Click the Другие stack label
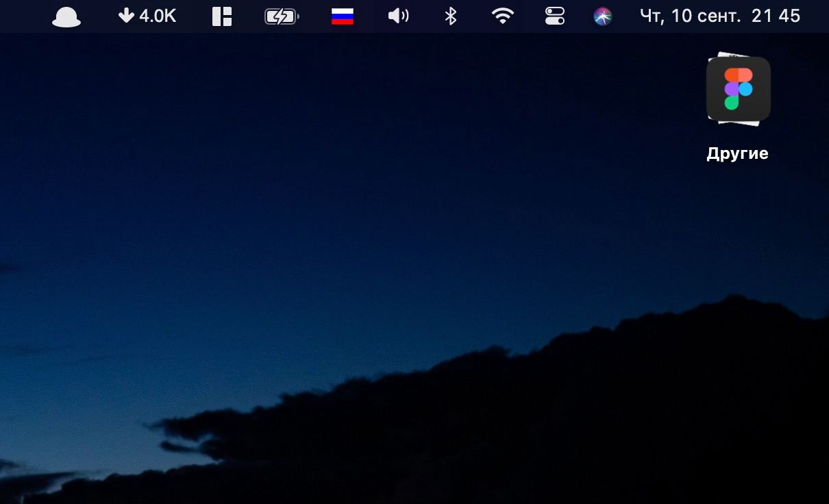The image size is (829, 504). coord(737,153)
